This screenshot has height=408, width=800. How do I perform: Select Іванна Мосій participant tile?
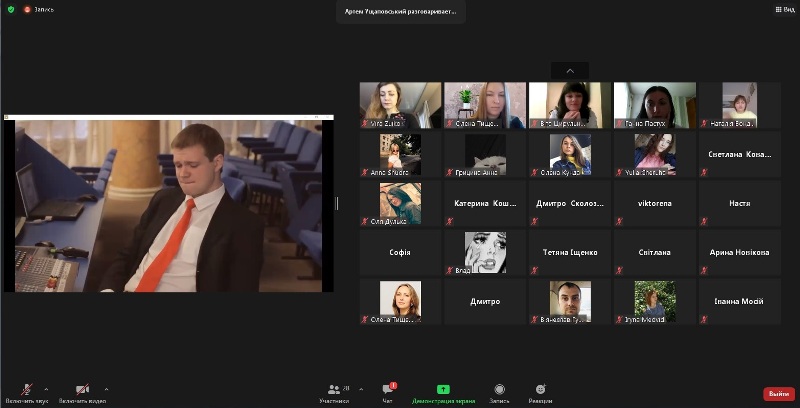[x=739, y=301]
